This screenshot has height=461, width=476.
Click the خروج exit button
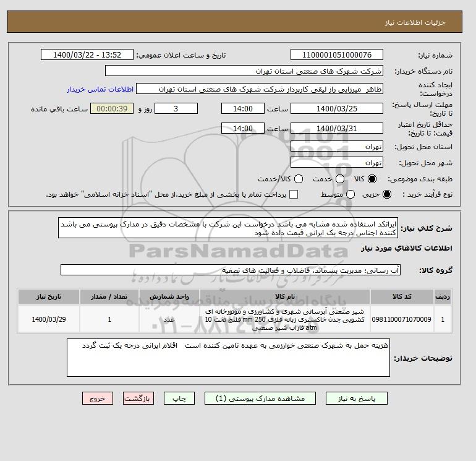(98, 399)
